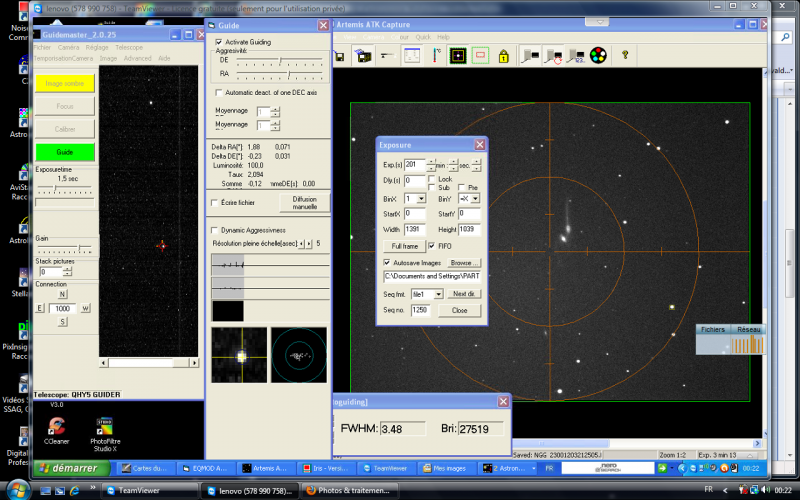Uncheck the Activate Guiding checkbox
The width and height of the screenshot is (800, 500).
pyautogui.click(x=219, y=42)
